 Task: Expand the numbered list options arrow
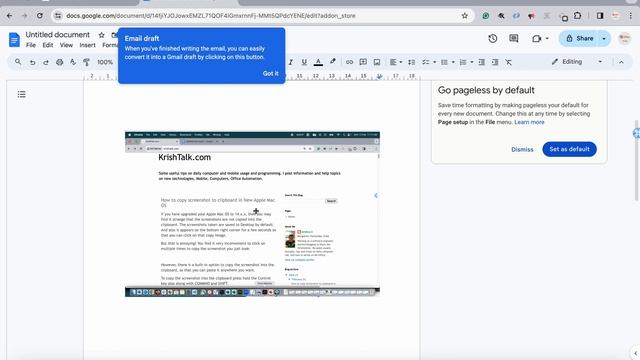pos(472,62)
